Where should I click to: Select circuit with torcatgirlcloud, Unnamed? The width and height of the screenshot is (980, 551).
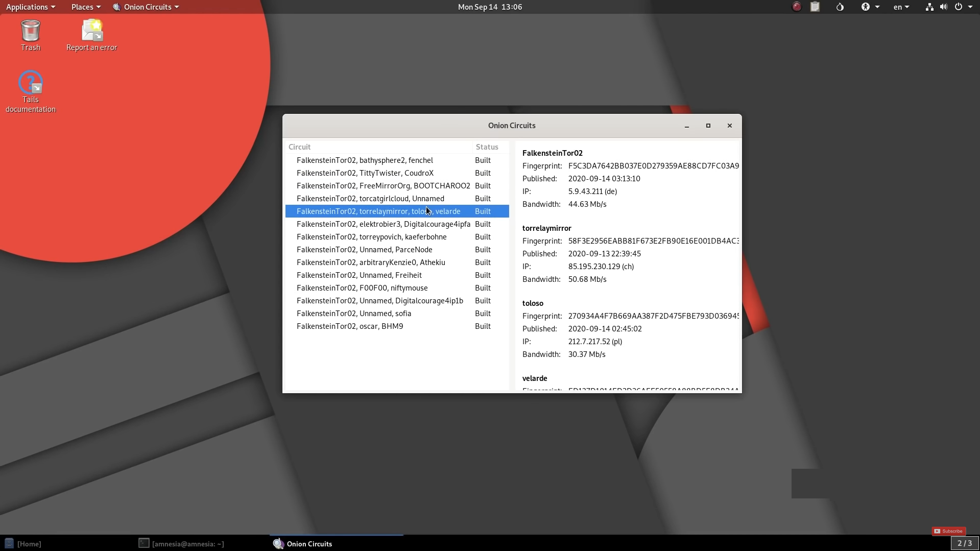(x=397, y=199)
